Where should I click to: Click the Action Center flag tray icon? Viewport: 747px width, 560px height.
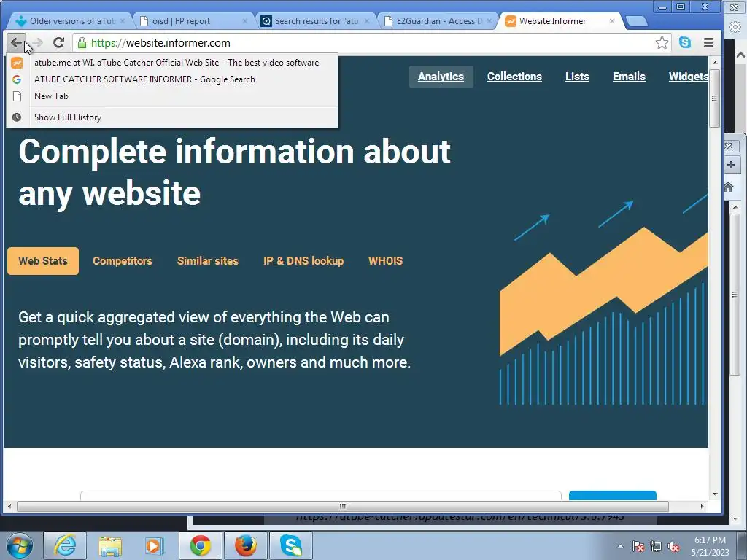pyautogui.click(x=638, y=546)
